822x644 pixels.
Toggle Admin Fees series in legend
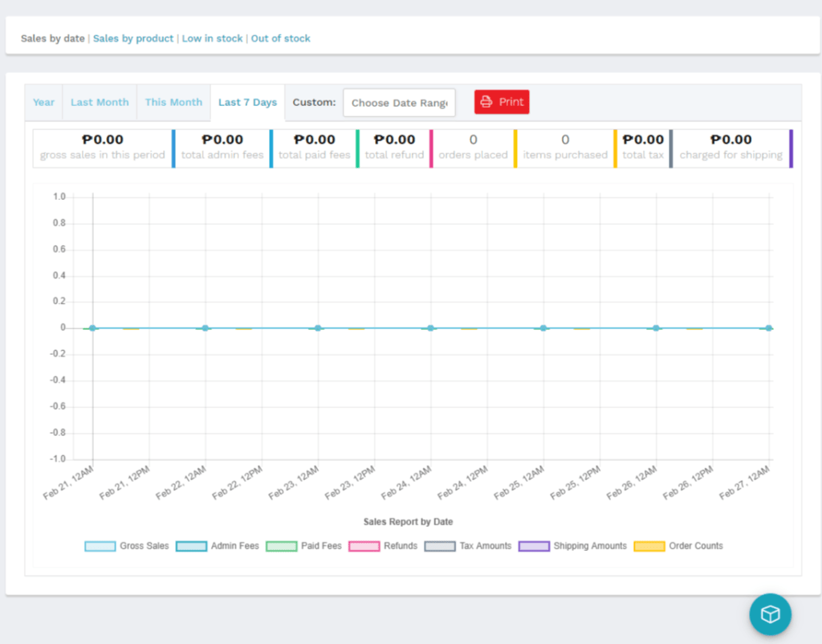click(191, 546)
